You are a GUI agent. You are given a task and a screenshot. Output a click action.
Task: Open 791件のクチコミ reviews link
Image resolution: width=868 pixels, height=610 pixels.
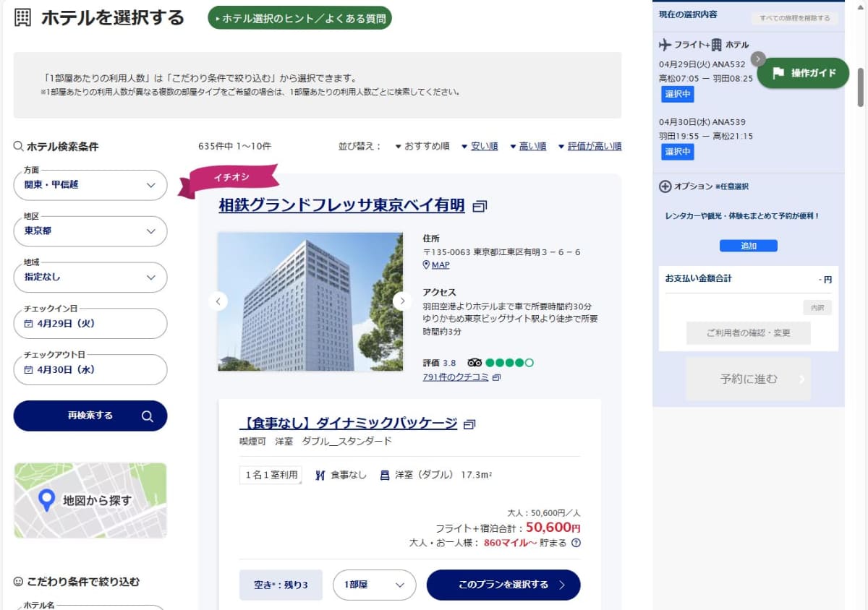tap(456, 377)
